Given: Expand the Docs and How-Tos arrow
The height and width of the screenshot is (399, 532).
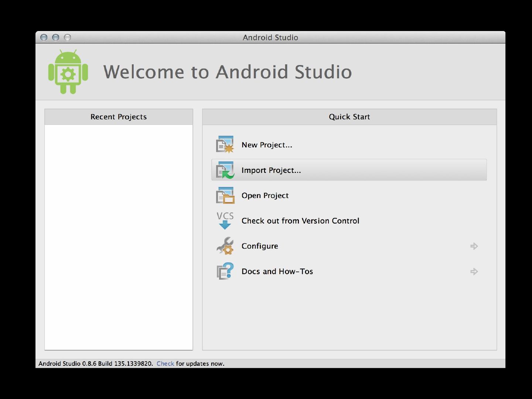Looking at the screenshot, I should (x=474, y=272).
